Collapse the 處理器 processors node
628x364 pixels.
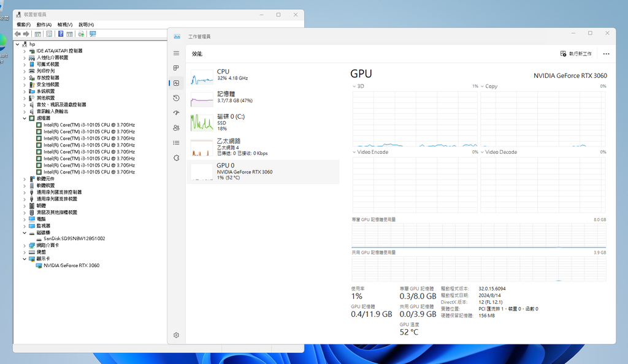tap(25, 118)
